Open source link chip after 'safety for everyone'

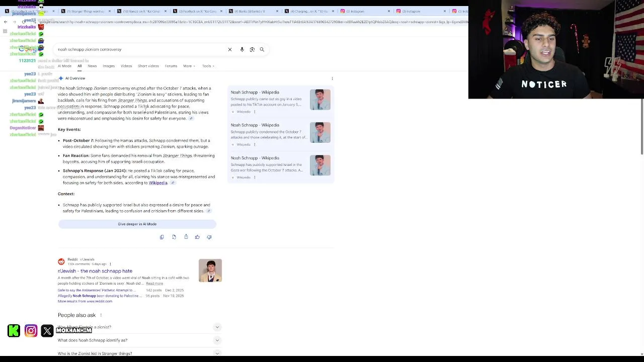191,119
